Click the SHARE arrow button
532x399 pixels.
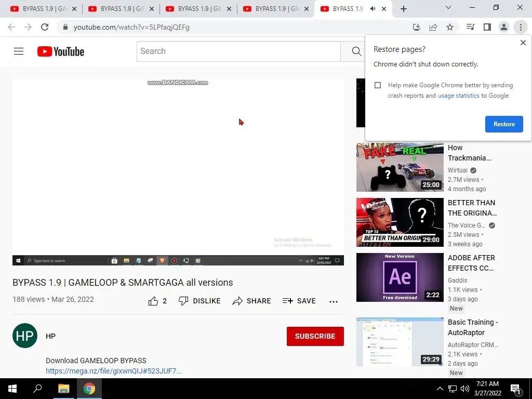251,301
